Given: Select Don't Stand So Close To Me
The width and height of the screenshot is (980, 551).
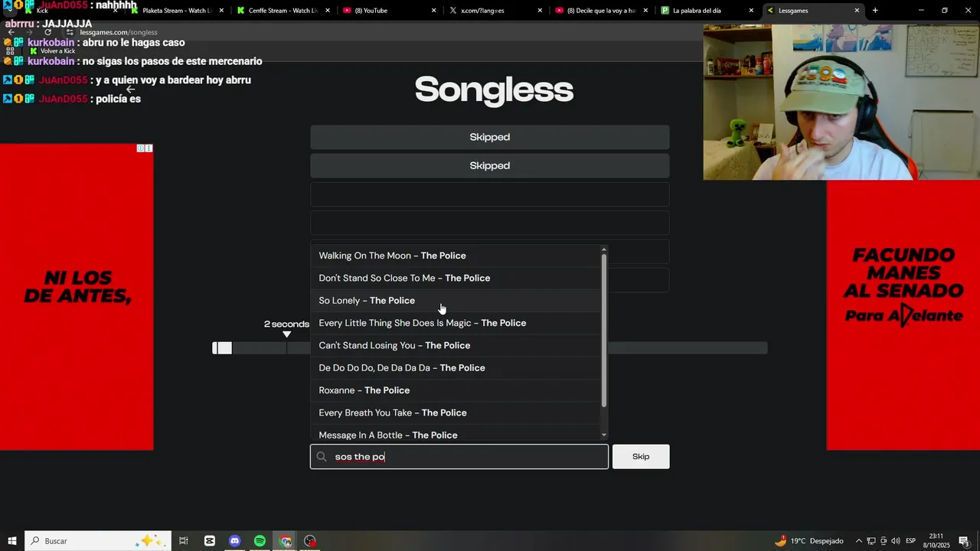Looking at the screenshot, I should 456,278.
